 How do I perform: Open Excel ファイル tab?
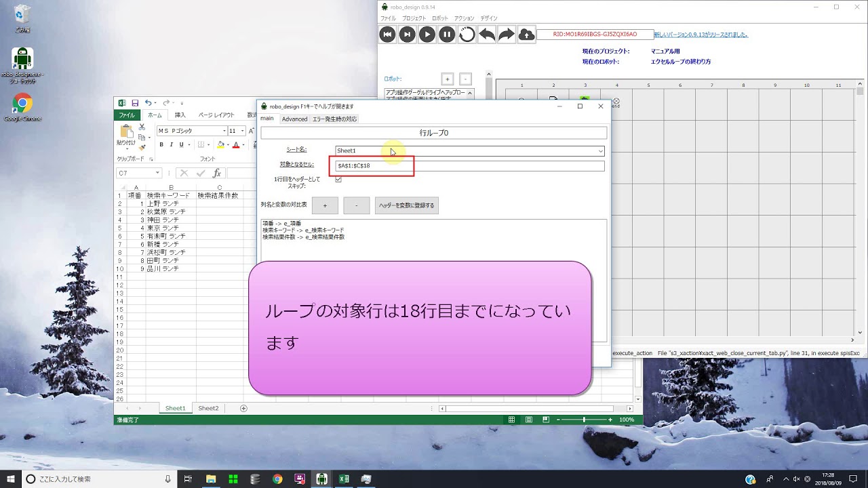pyautogui.click(x=127, y=115)
